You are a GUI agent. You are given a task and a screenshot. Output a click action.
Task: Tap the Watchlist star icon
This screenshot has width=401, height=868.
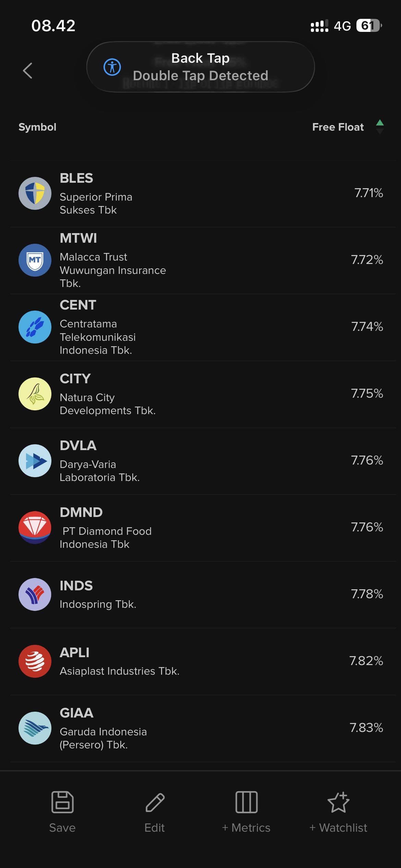(x=338, y=802)
